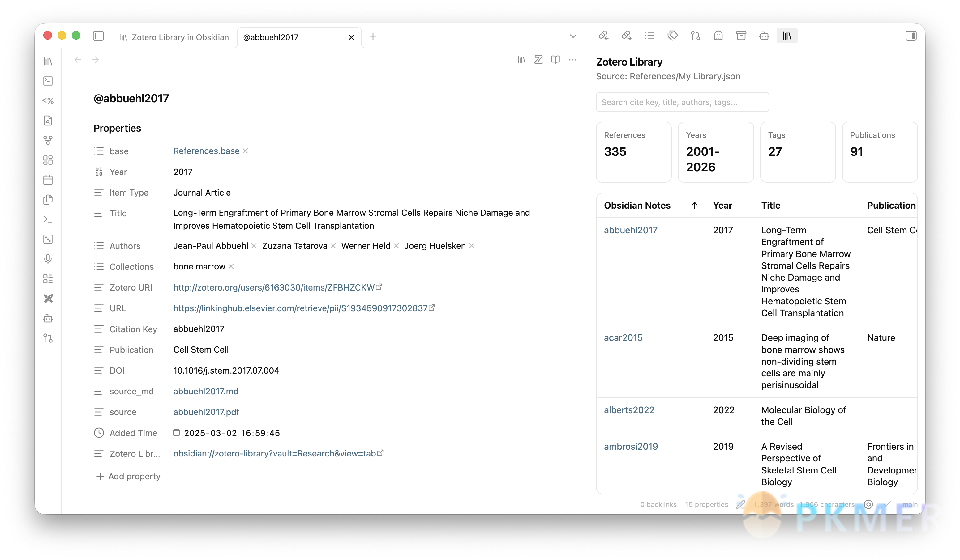Show the tags pane in right sidebar

click(x=672, y=36)
